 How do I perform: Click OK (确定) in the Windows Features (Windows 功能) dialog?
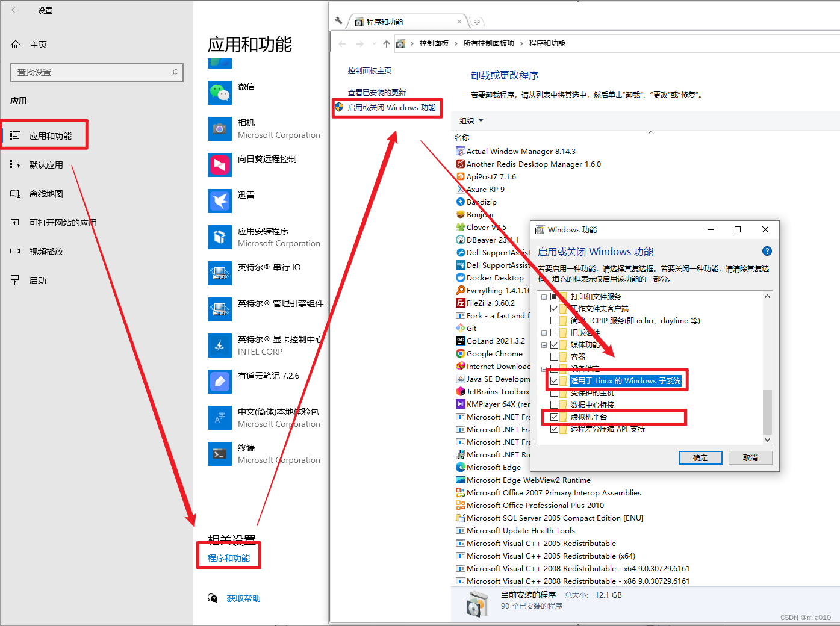tap(700, 457)
